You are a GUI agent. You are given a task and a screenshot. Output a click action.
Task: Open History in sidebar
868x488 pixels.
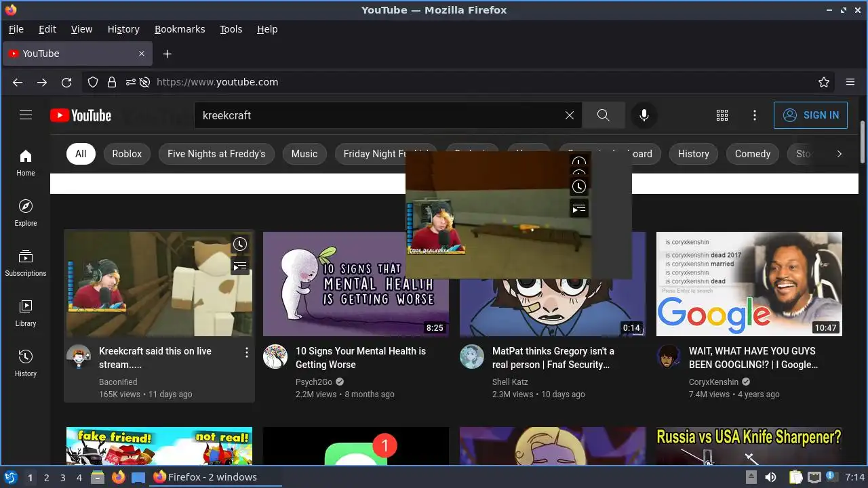coord(26,363)
